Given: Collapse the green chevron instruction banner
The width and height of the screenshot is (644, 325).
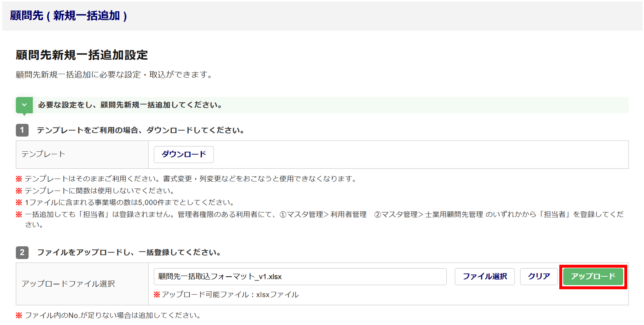Looking at the screenshot, I should tap(24, 105).
